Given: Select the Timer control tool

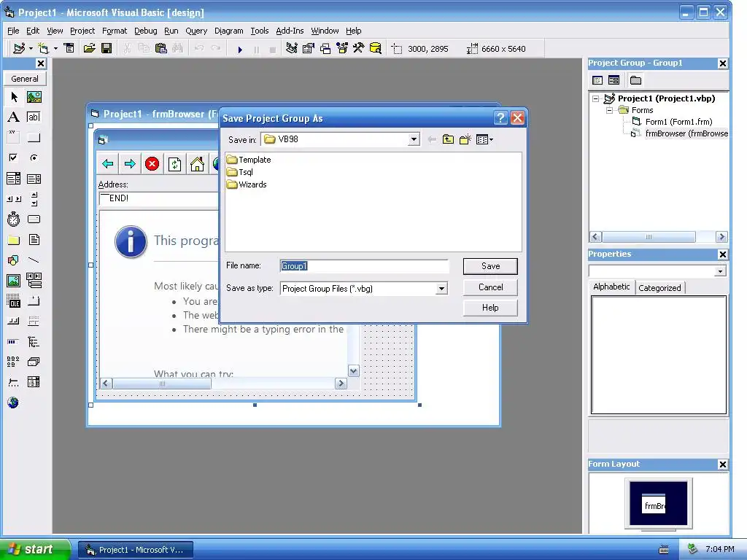Looking at the screenshot, I should click(x=14, y=219).
